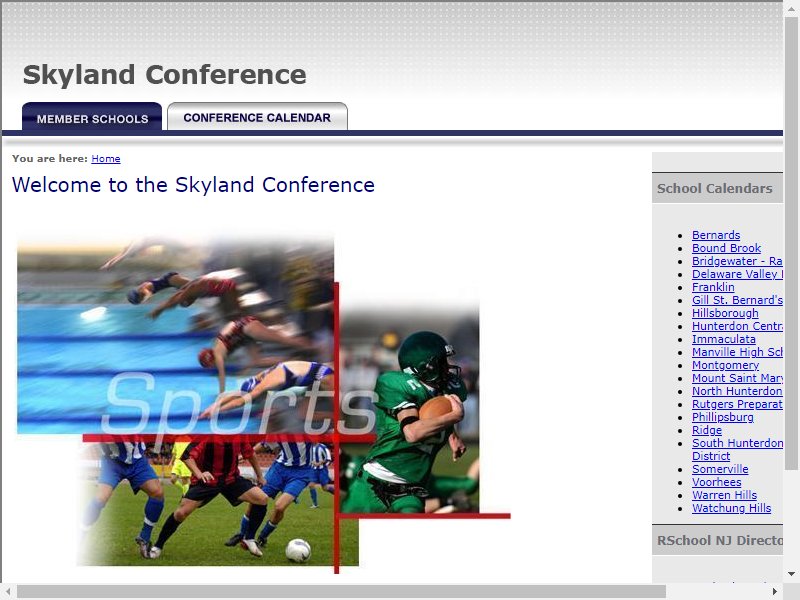Open the Rutgers Preparatory calendar link
The height and width of the screenshot is (600, 800).
tap(737, 404)
